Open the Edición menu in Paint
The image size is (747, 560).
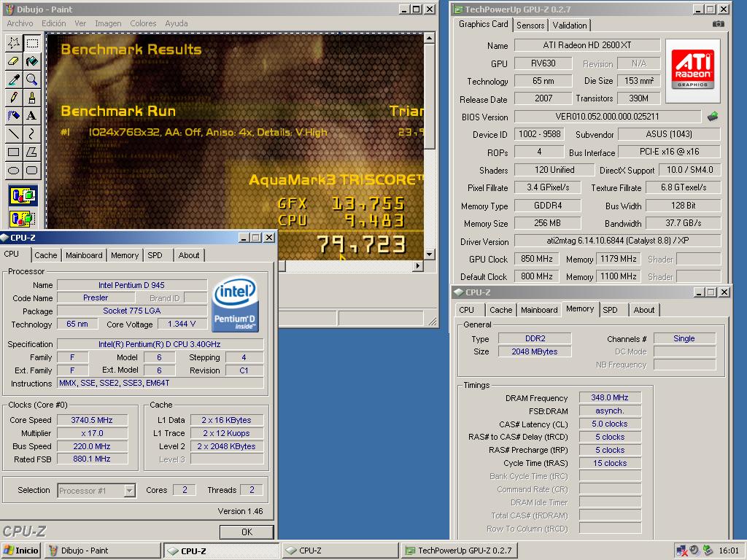click(54, 23)
